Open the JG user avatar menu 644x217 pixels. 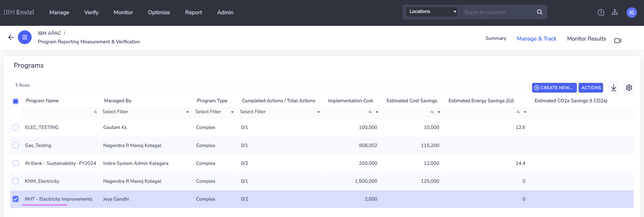click(631, 12)
